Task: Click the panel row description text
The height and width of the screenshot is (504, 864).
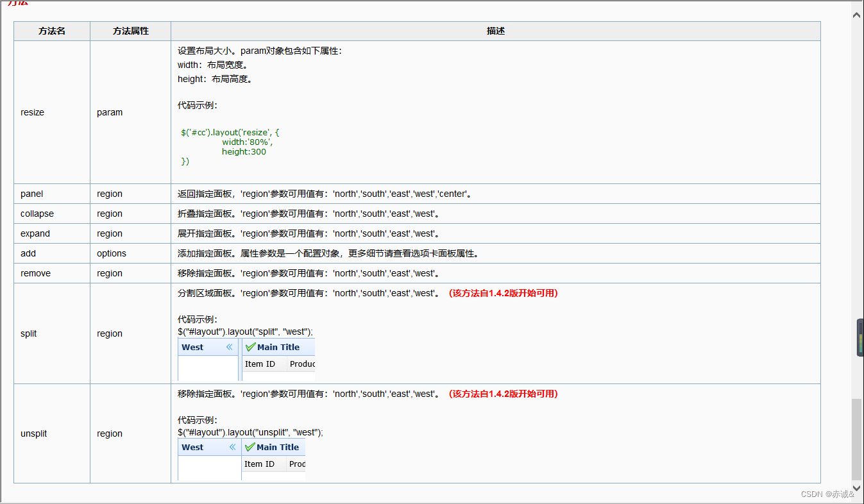Action: point(325,194)
